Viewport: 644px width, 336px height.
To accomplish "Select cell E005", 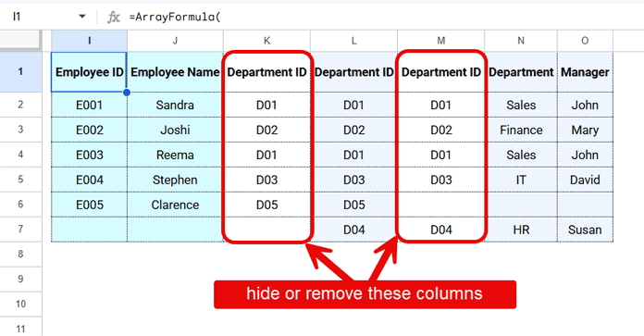I will [x=89, y=205].
